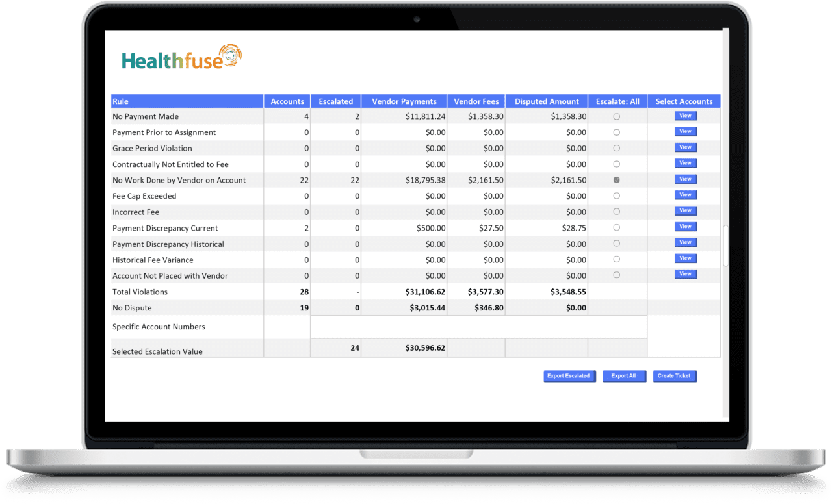Image resolution: width=832 pixels, height=504 pixels.
Task: Click the vertical scrollbar thumb
Action: (x=726, y=246)
